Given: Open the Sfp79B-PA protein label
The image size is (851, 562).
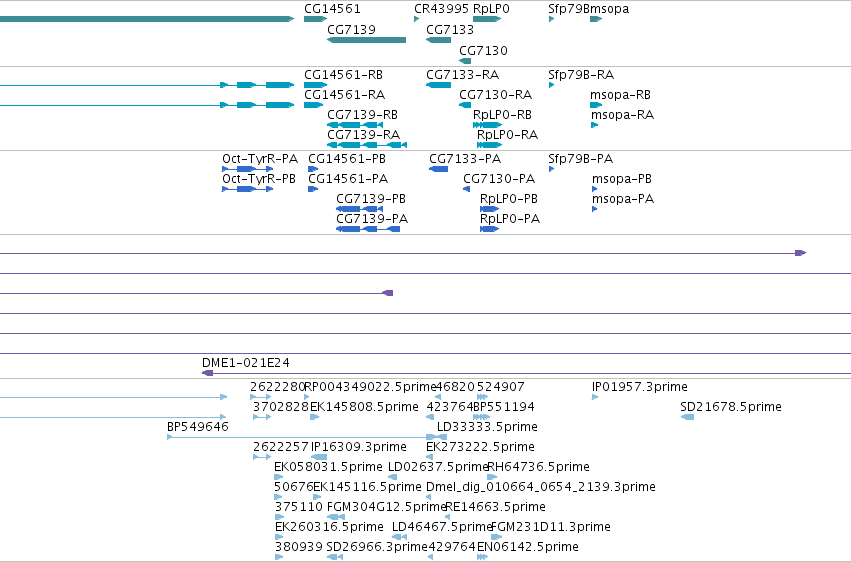Looking at the screenshot, I should 580,159.
